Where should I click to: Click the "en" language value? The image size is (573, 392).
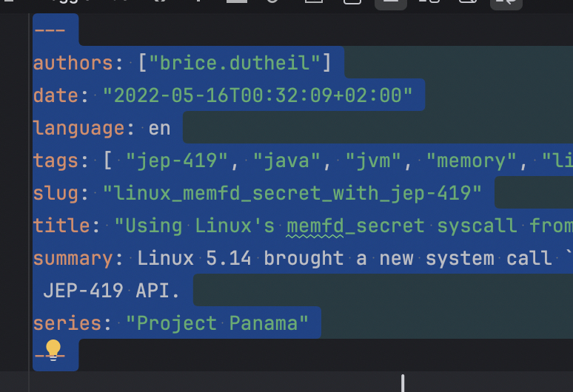coord(159,128)
